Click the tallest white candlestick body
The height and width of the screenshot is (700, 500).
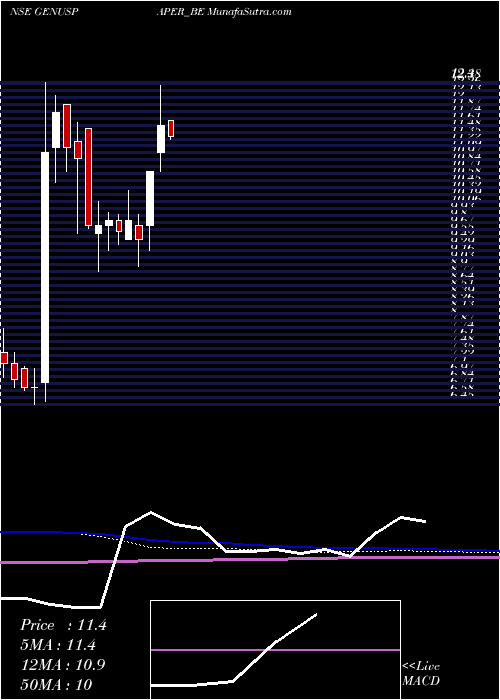point(45,267)
